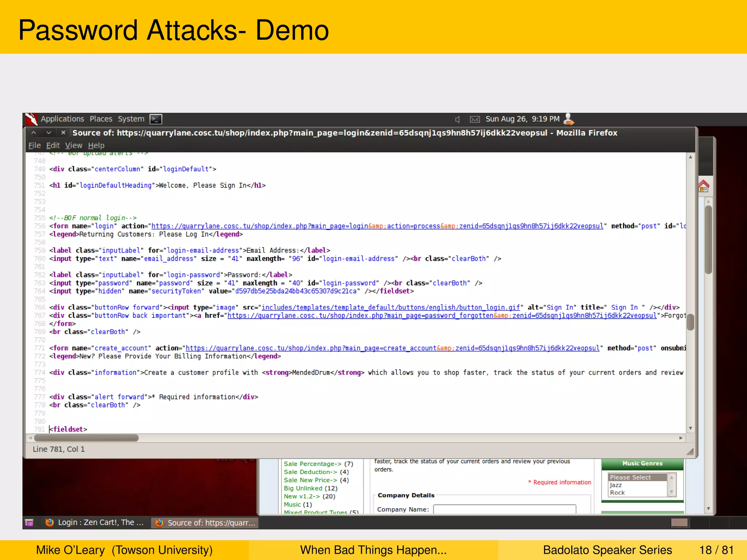Viewport: 747px width, 560px height.
Task: Click the volume speaker icon
Action: click(x=457, y=119)
